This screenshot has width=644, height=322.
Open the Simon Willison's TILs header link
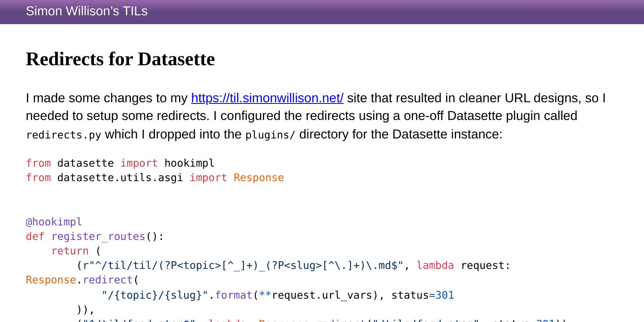[87, 11]
